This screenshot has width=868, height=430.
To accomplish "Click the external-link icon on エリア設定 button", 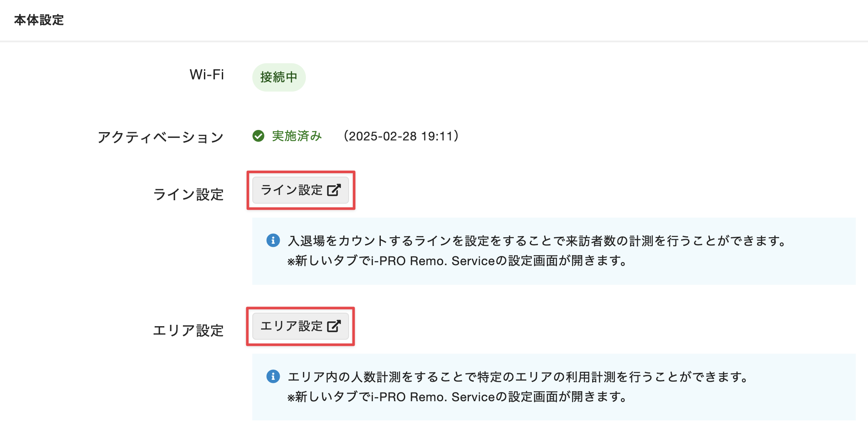I will click(x=334, y=326).
